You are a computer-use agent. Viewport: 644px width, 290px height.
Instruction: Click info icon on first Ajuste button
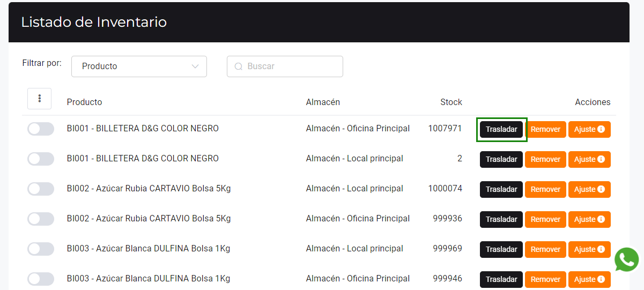click(x=601, y=129)
